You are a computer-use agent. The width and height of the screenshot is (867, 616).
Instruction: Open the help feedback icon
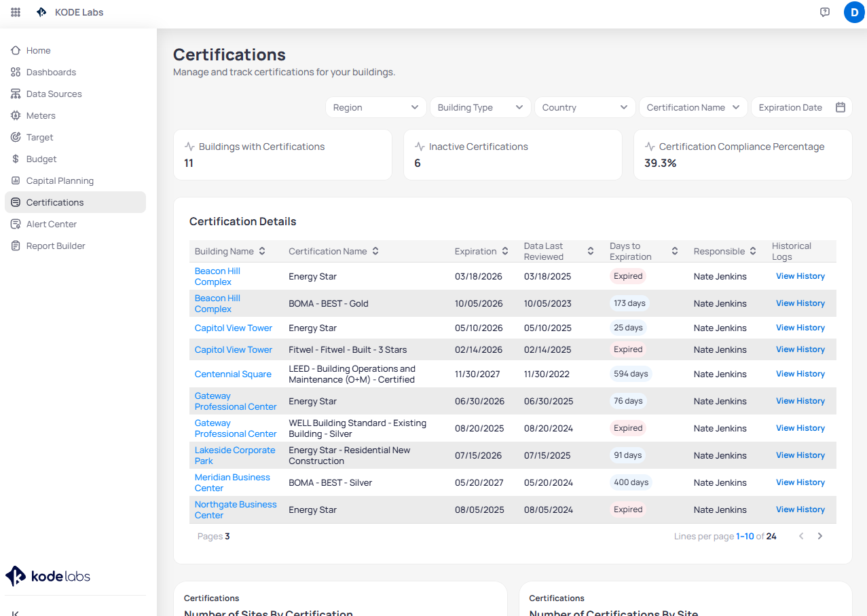coord(825,12)
